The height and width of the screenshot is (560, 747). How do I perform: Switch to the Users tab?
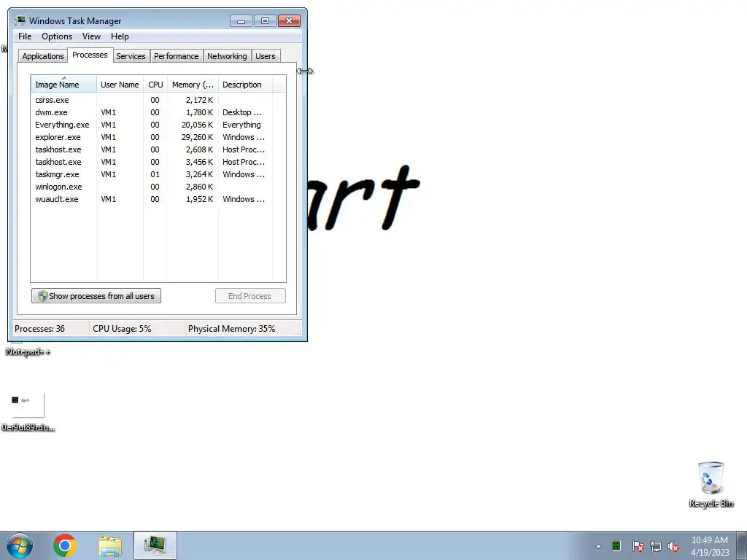point(266,56)
